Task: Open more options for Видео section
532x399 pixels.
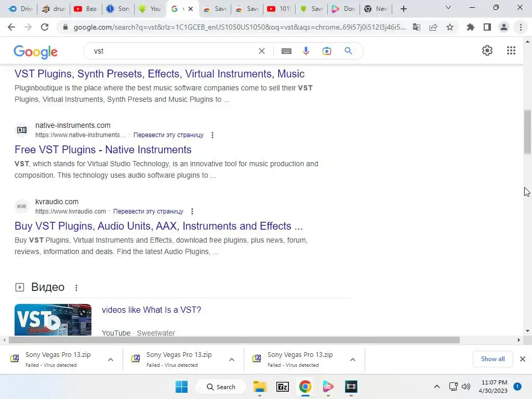Action: click(x=76, y=288)
